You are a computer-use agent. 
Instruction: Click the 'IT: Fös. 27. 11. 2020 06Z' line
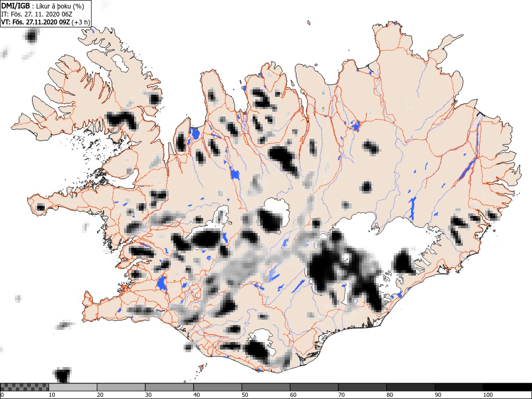coord(37,14)
